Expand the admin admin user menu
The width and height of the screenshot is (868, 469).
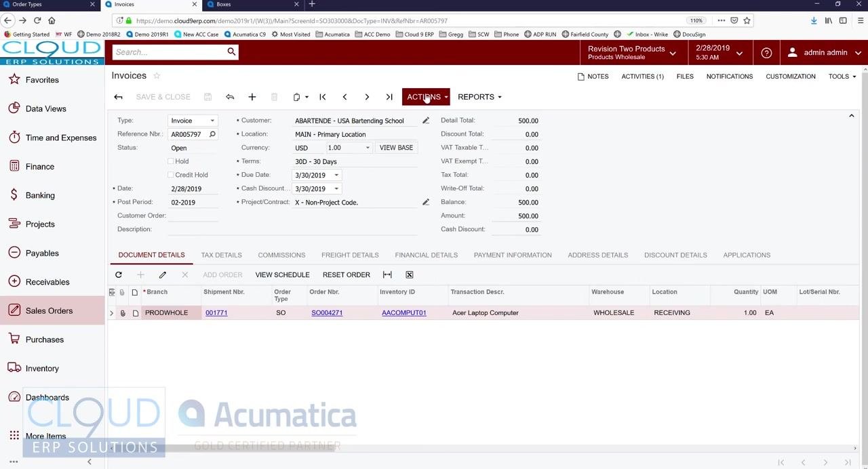coord(824,52)
